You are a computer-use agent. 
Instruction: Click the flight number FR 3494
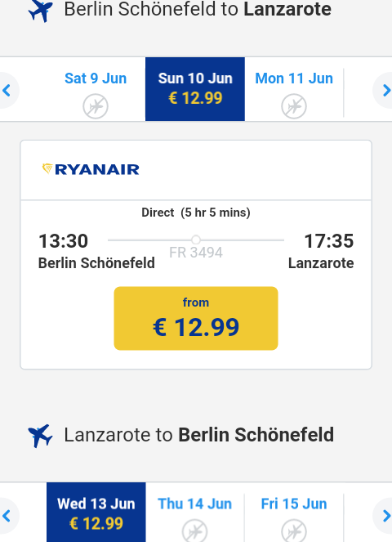[x=196, y=253]
